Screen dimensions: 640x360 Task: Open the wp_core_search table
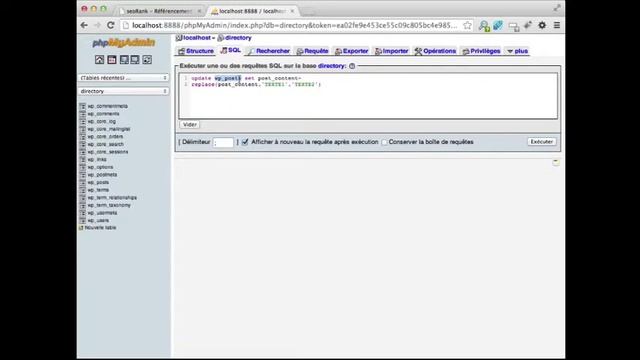coord(105,144)
